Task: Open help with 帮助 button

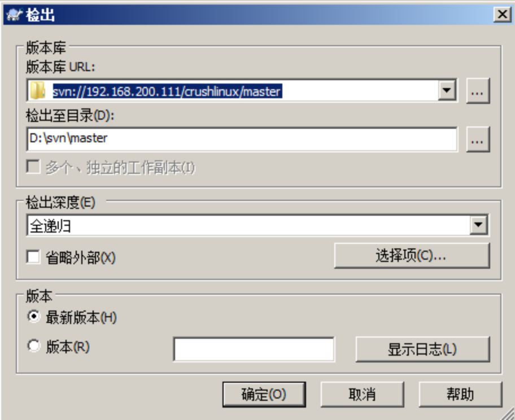Action: tap(460, 394)
